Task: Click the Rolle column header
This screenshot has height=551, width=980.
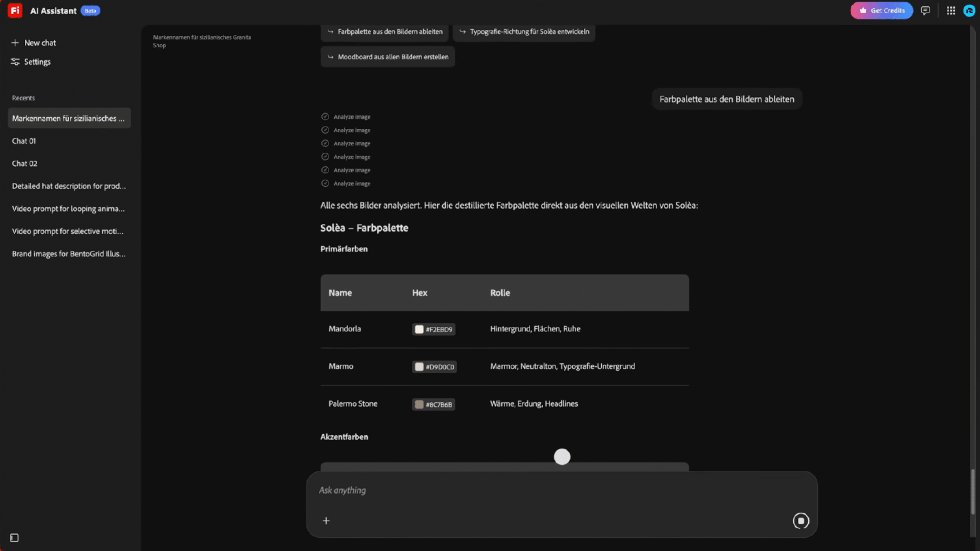Action: [500, 293]
